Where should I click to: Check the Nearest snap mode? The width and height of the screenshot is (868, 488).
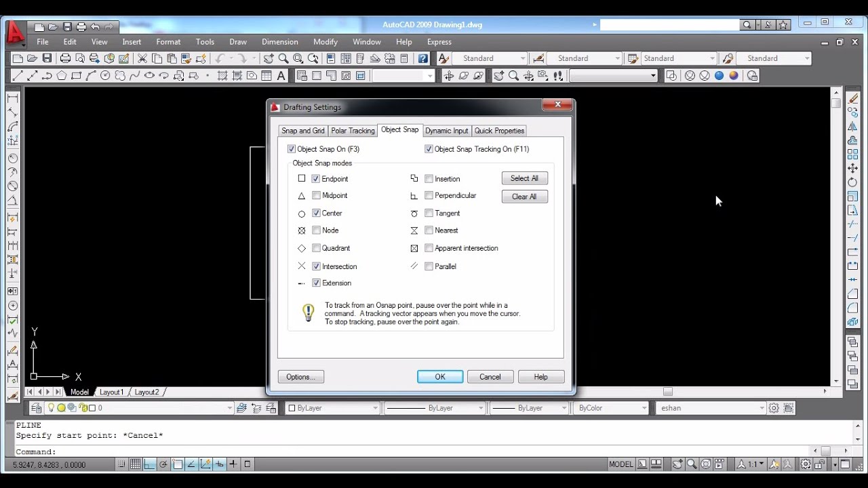pyautogui.click(x=429, y=230)
